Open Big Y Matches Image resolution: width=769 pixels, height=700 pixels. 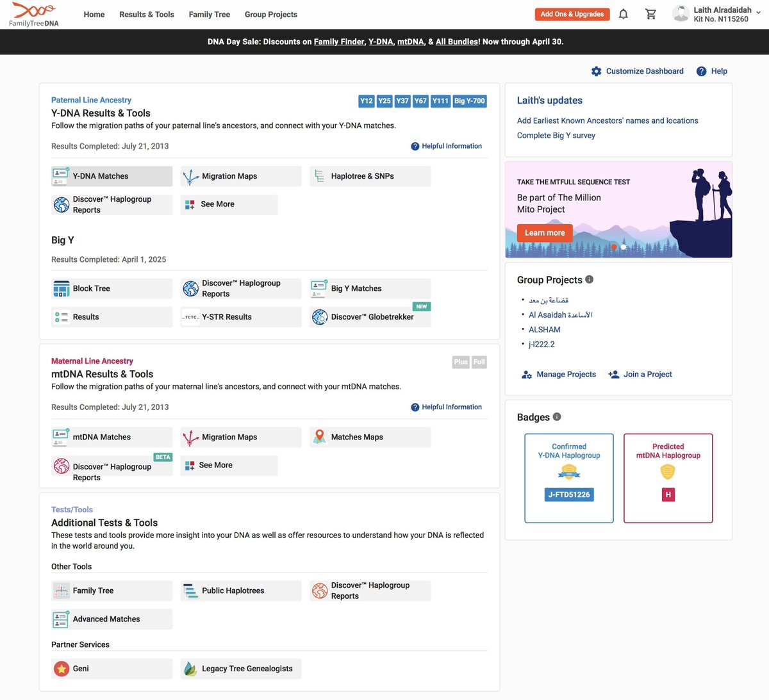[370, 289]
